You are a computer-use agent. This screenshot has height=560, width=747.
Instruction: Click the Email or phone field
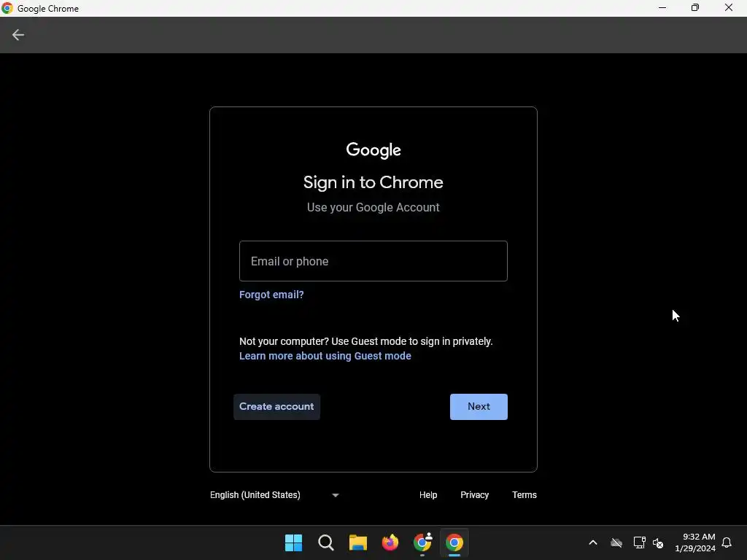pyautogui.click(x=373, y=261)
